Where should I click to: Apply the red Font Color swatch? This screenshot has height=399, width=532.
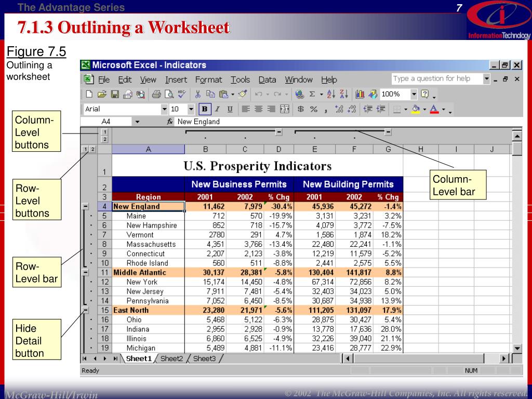[x=434, y=109]
